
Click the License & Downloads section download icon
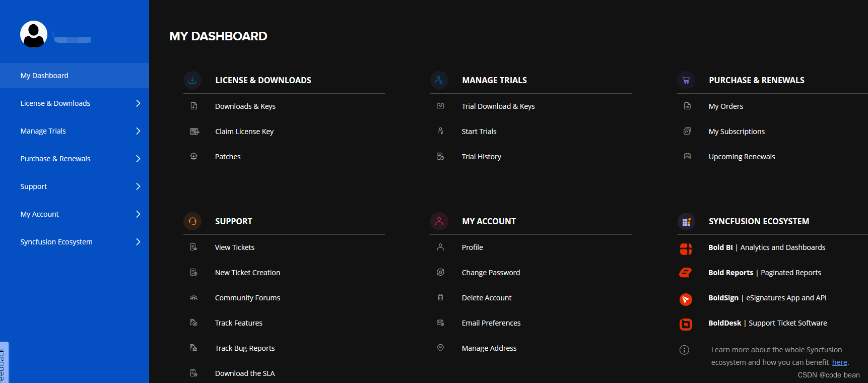tap(192, 80)
